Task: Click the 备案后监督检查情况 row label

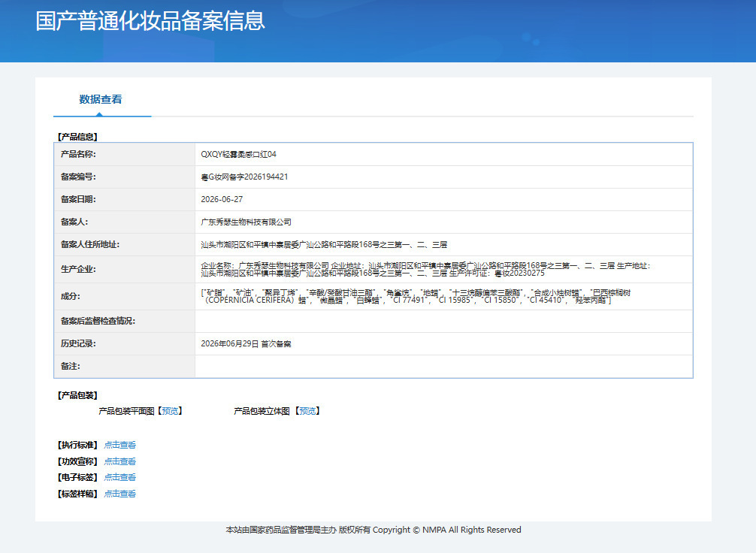Action: click(98, 321)
